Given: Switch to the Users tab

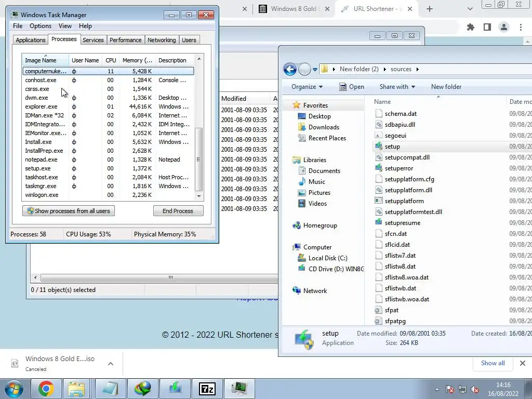Looking at the screenshot, I should [189, 40].
